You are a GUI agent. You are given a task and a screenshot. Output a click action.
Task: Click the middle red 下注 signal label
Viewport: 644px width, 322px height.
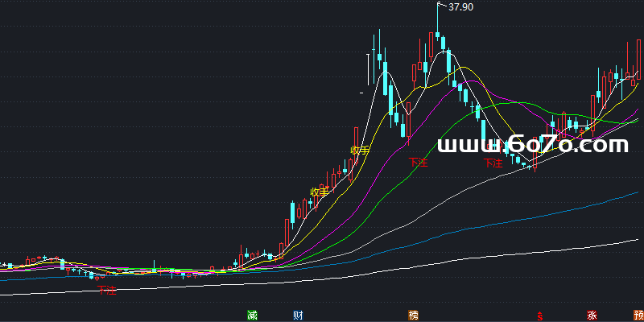tap(418, 163)
